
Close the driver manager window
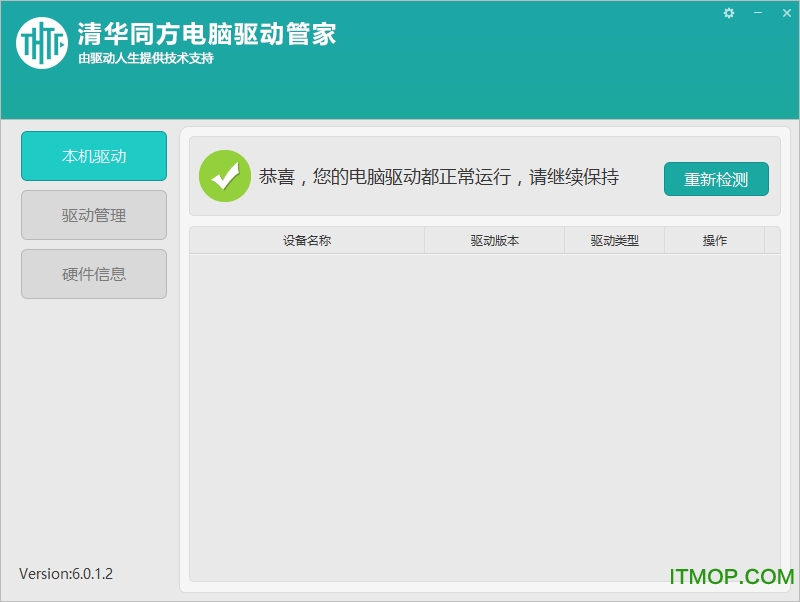787,13
